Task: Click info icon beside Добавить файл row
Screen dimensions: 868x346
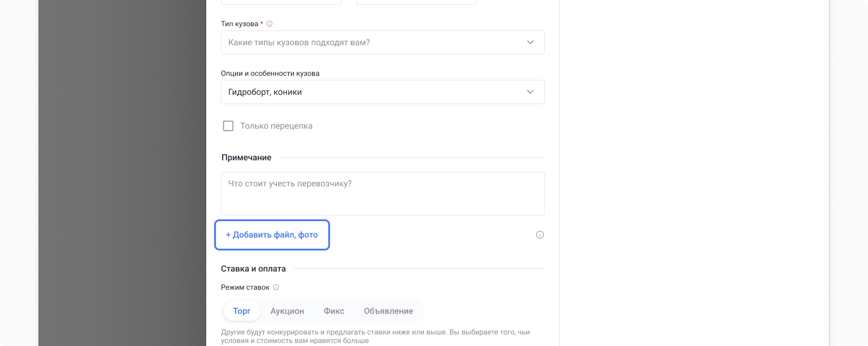Action: pos(540,235)
